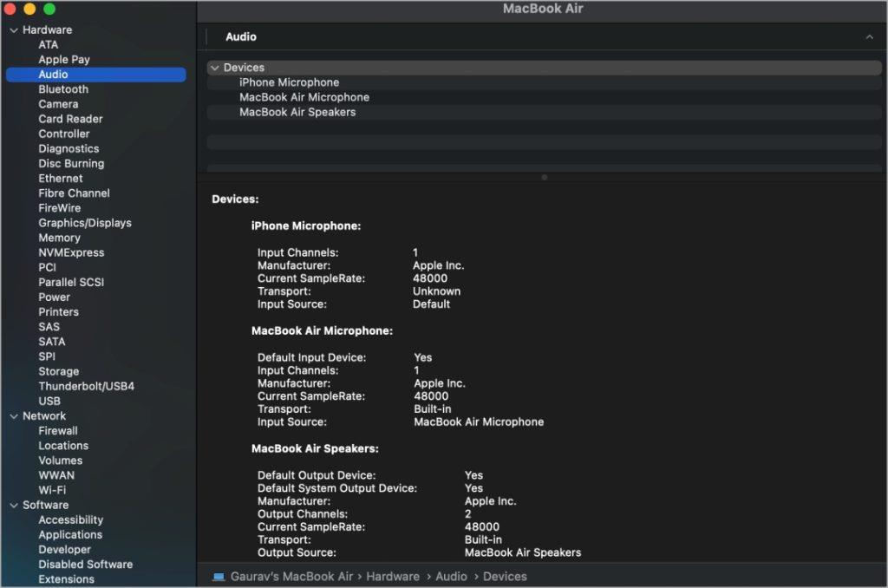Image resolution: width=888 pixels, height=588 pixels.
Task: Click the yellow minimize window button
Action: click(x=29, y=9)
